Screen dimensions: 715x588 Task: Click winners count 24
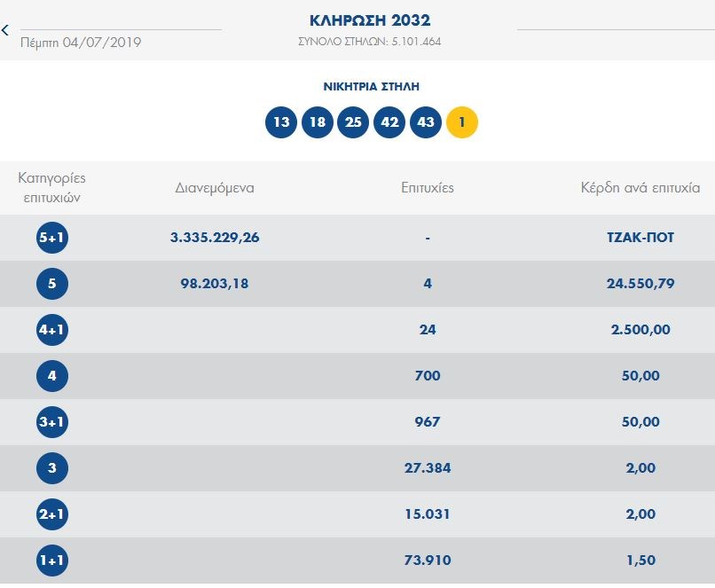click(x=428, y=330)
